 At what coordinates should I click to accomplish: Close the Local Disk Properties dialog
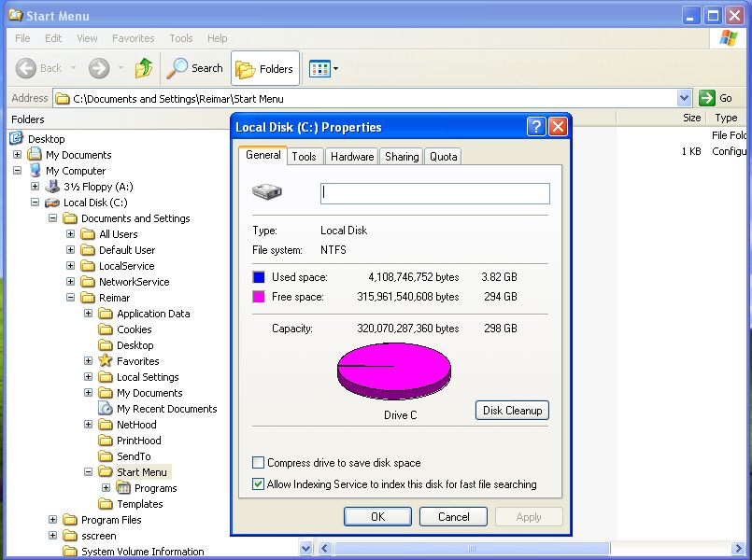click(x=559, y=127)
